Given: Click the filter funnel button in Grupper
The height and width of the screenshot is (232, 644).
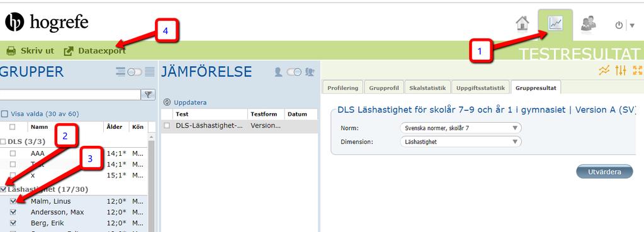Looking at the screenshot, I should tap(148, 95).
